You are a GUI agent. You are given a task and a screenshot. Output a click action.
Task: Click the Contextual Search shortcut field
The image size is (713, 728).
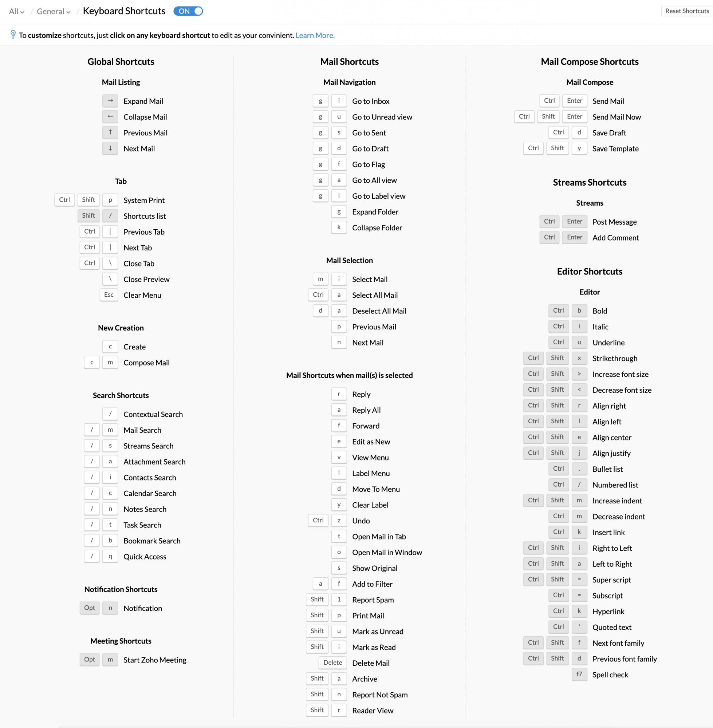pos(110,414)
